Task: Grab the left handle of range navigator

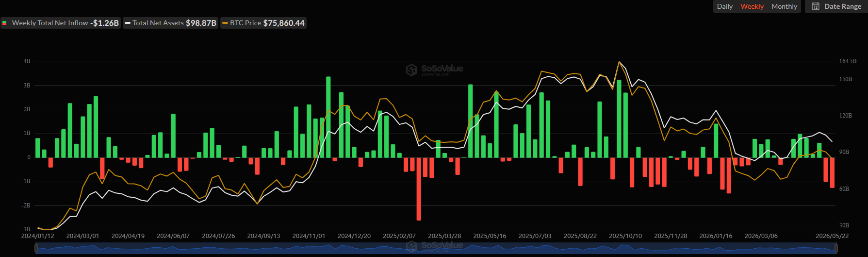Action: coord(35,248)
